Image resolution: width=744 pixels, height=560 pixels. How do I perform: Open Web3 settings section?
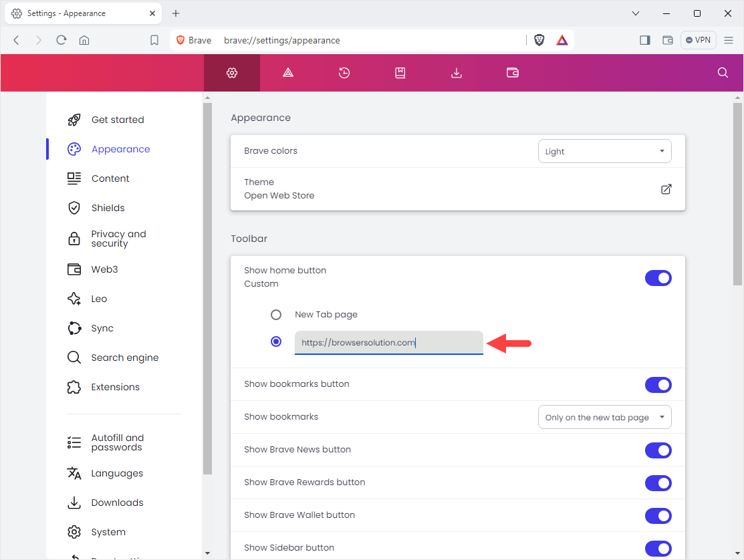[104, 269]
